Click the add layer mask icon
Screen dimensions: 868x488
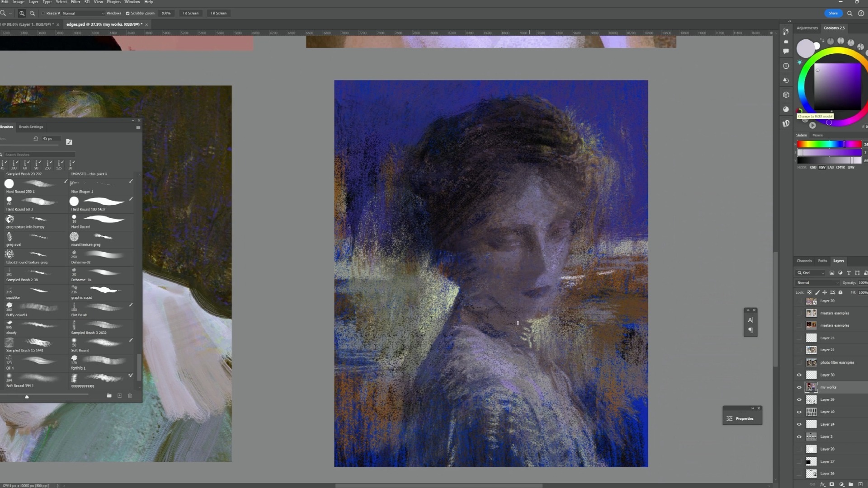click(831, 484)
